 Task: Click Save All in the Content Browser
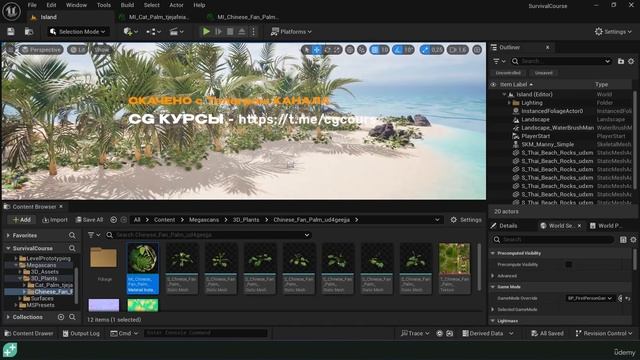(x=89, y=220)
